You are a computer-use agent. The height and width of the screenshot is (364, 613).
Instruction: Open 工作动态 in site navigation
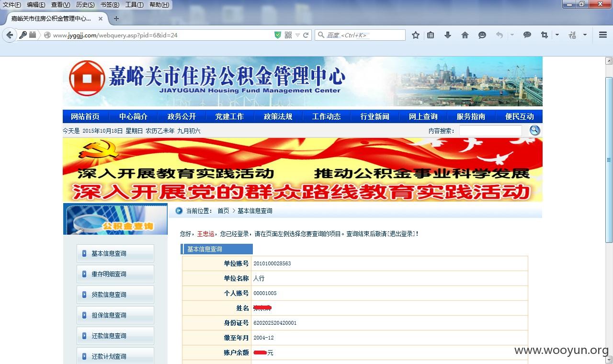[x=327, y=116]
